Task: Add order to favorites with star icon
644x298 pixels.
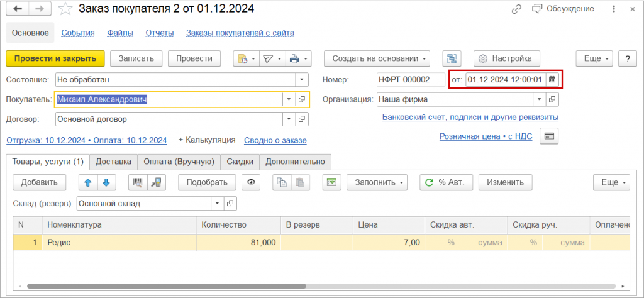Action: (x=65, y=9)
